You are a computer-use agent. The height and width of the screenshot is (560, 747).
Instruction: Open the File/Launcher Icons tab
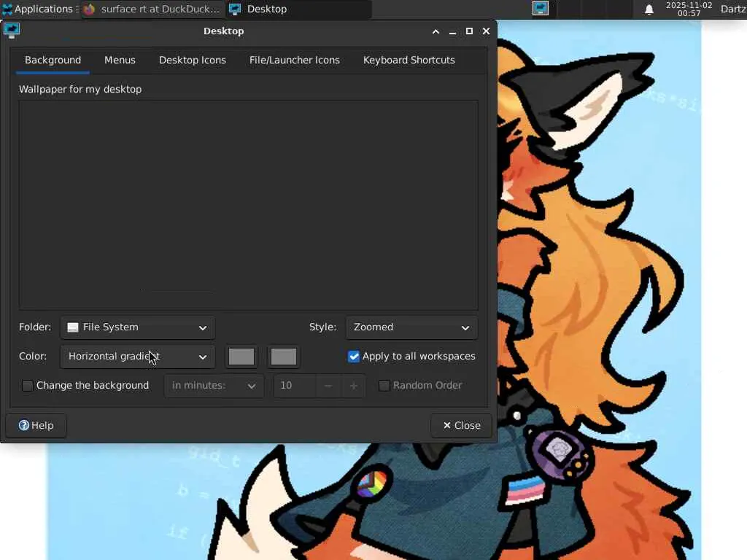click(x=295, y=61)
